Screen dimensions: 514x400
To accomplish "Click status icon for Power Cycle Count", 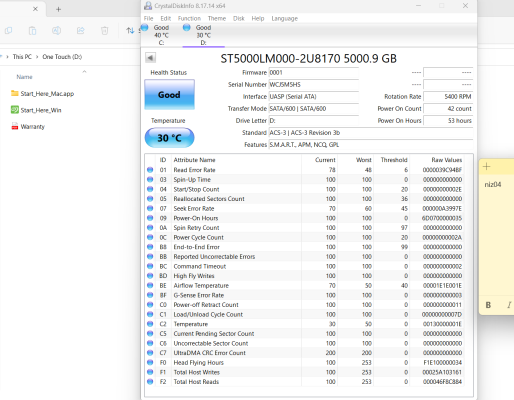I will (150, 237).
